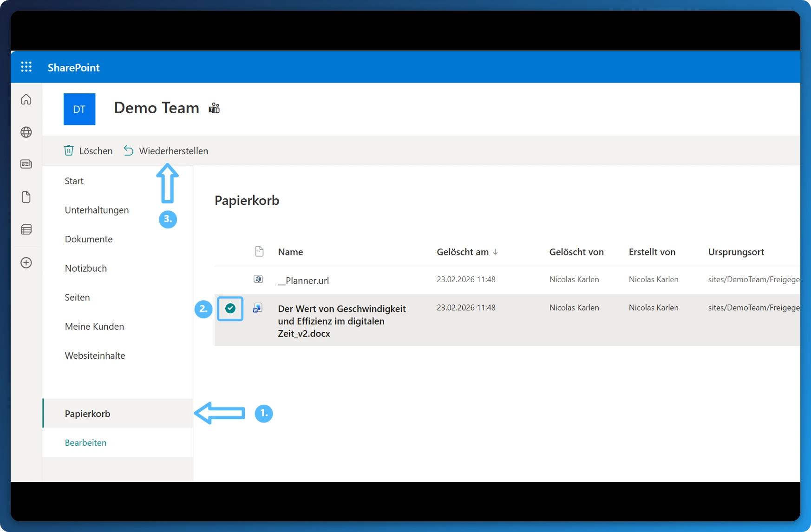Click the file type column header icon

259,252
